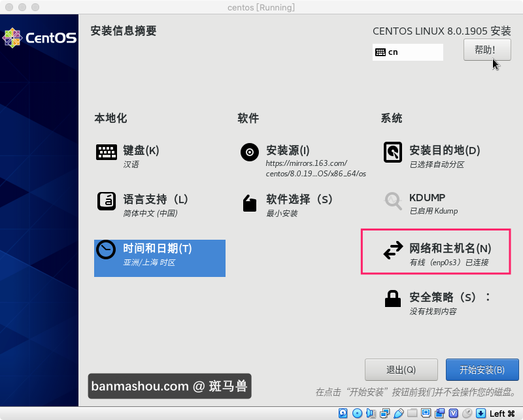
Task: Open 语言支持(L) language support icon
Action: click(107, 201)
